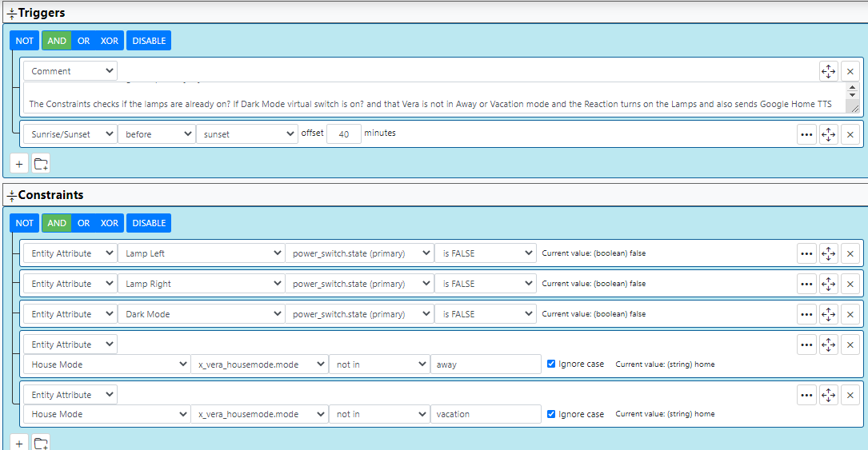Image resolution: width=868 pixels, height=450 pixels.
Task: Toggle Ignore case for vacation constraint
Action: click(551, 414)
